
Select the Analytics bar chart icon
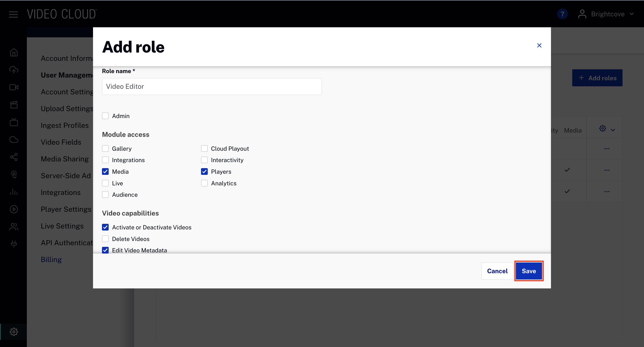point(14,192)
